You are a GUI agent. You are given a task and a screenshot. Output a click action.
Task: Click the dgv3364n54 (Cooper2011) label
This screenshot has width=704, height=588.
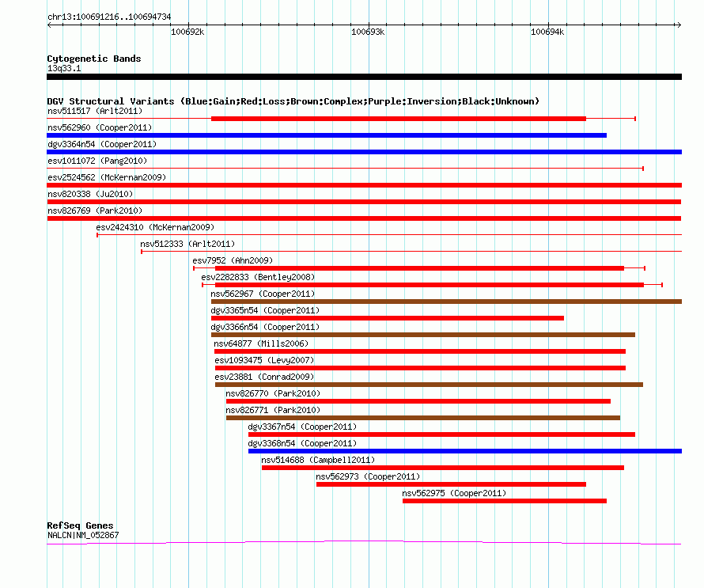click(x=102, y=144)
